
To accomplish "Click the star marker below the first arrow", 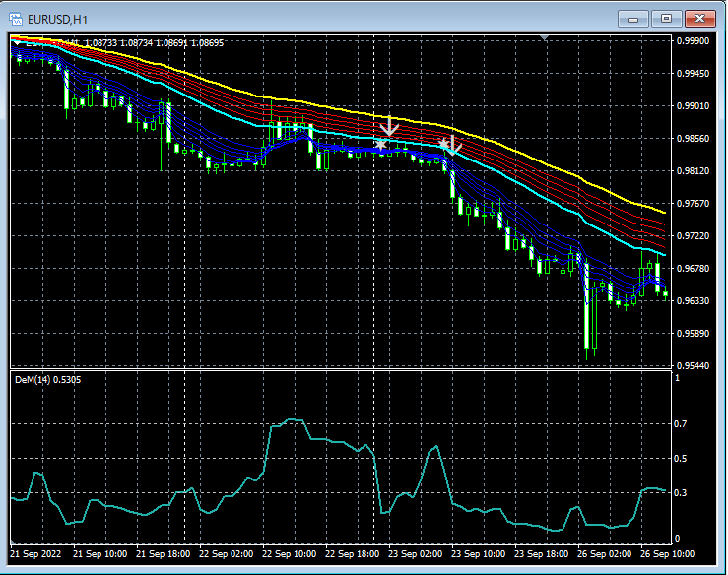I will coord(381,145).
